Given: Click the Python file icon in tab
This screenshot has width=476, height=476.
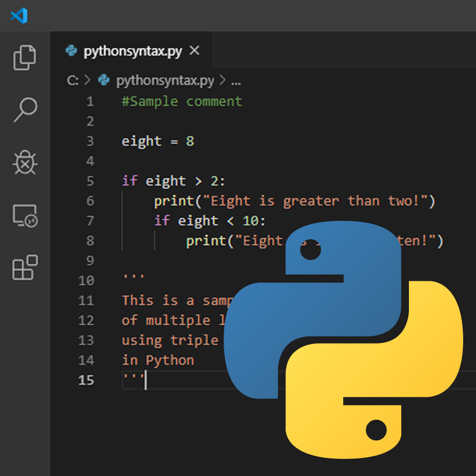Looking at the screenshot, I should tap(72, 50).
